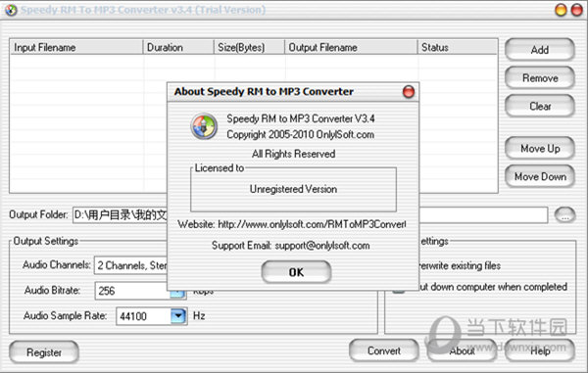Click the Status column header
Screen dimensions: 588x373
458,47
